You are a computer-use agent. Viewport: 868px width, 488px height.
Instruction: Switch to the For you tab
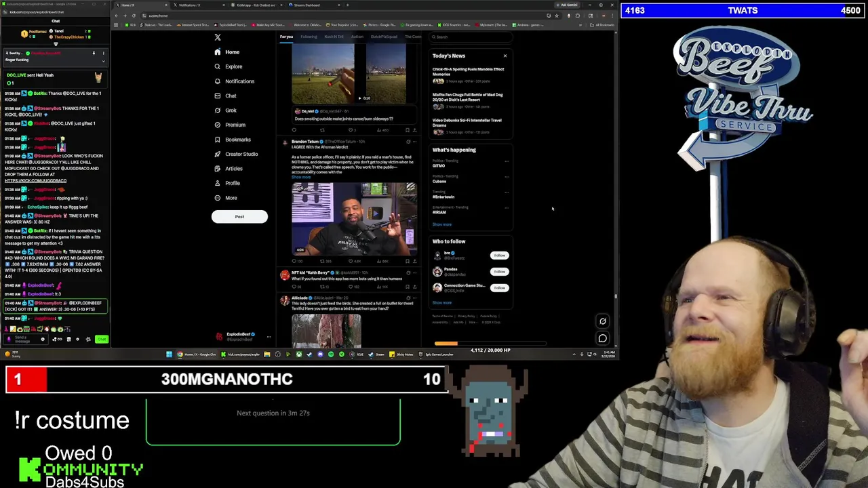pos(286,37)
